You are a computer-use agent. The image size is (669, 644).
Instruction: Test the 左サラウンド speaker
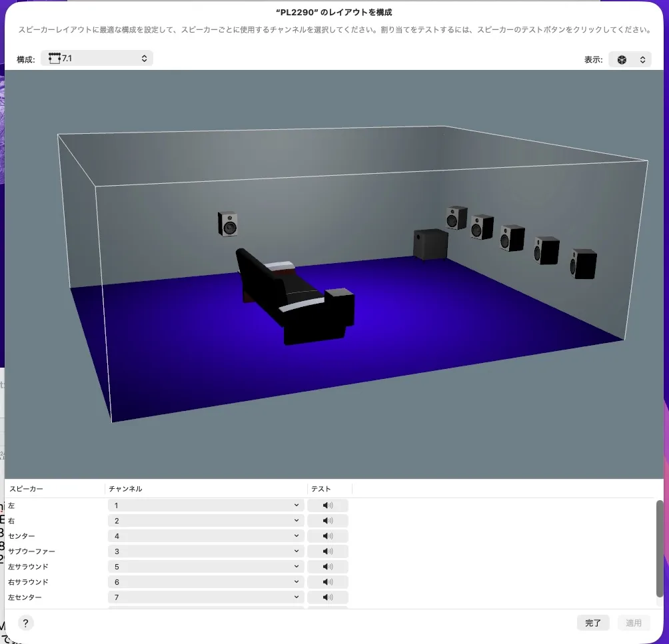tap(327, 567)
